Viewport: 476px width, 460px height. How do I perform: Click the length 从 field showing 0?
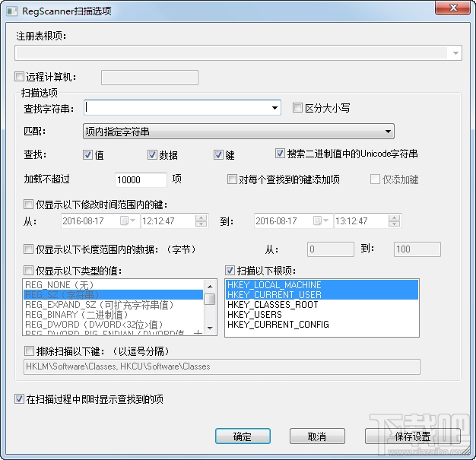[x=331, y=249]
